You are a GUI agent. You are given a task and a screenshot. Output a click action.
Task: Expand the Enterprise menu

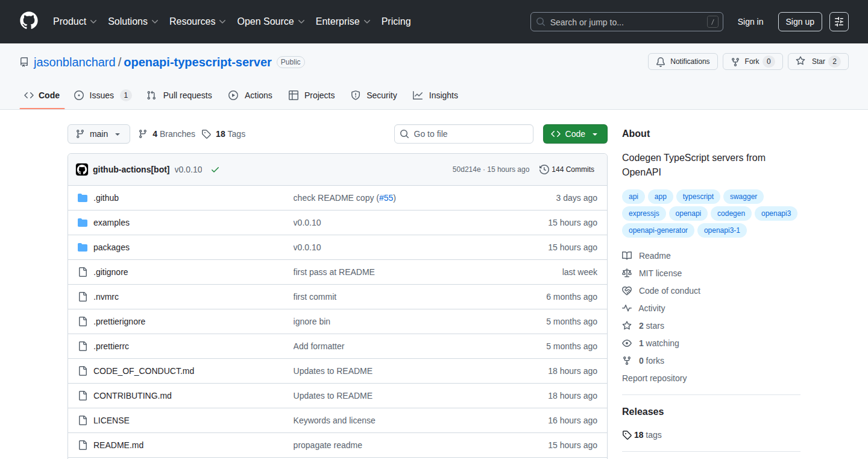(343, 21)
